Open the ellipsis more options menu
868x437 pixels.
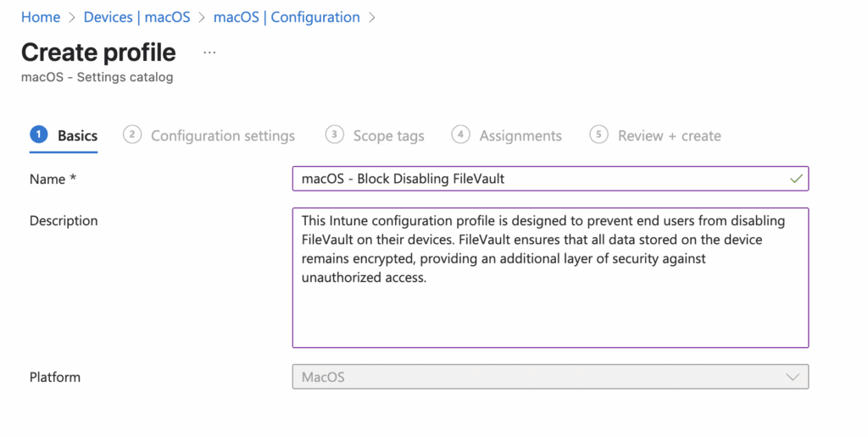coord(210,53)
